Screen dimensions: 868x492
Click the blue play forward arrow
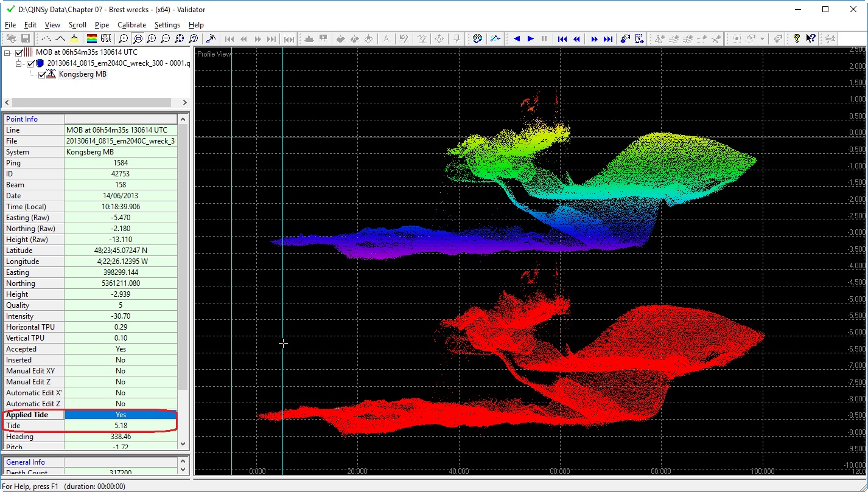tap(530, 39)
